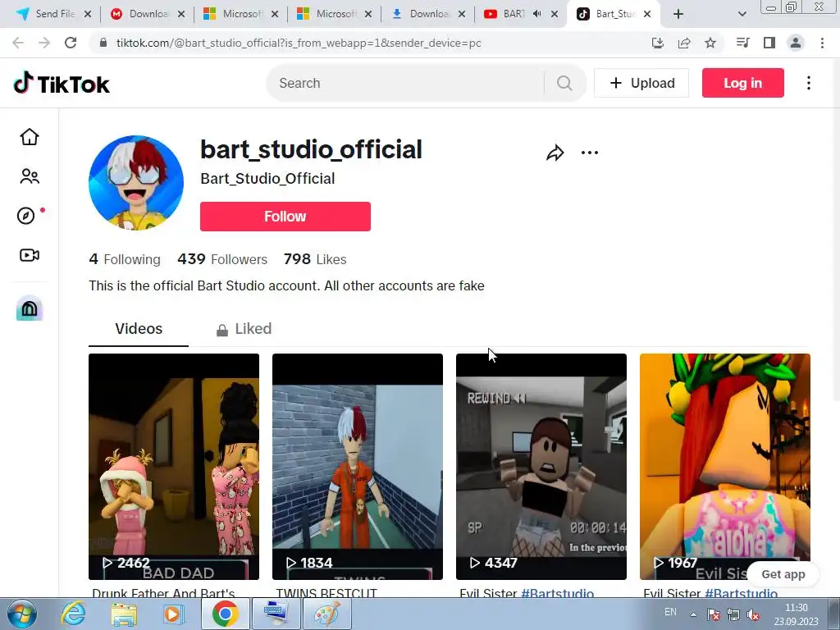
Task: Click the browser forward arrow
Action: 44,43
